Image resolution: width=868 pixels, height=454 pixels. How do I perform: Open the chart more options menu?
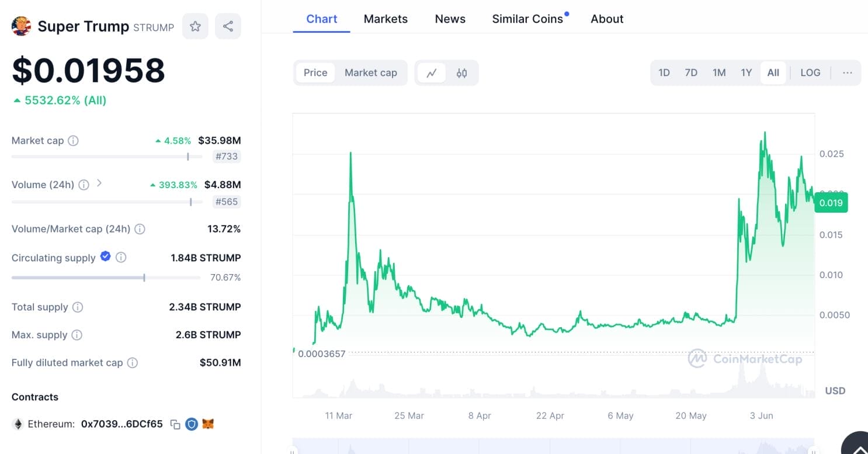click(848, 73)
